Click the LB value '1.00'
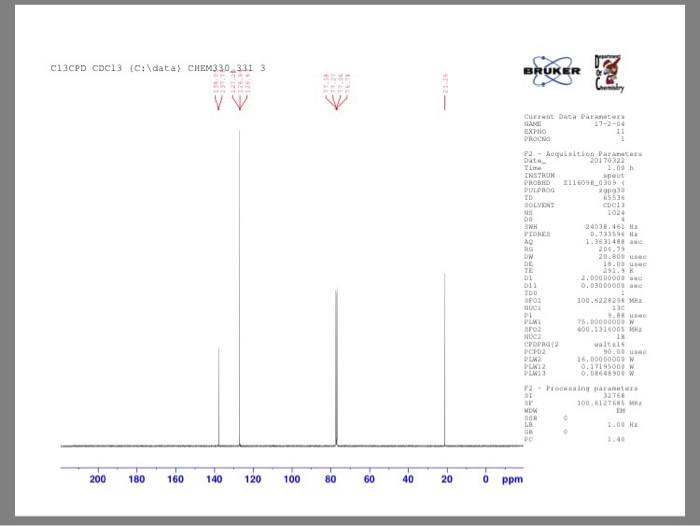Viewport: 700px width, 526px height. click(x=616, y=425)
